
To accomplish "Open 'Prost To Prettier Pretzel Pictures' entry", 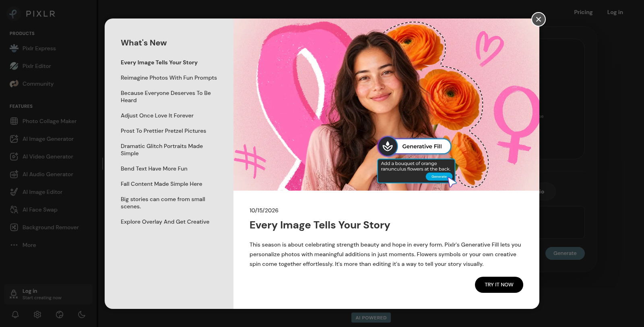I will click(x=163, y=131).
